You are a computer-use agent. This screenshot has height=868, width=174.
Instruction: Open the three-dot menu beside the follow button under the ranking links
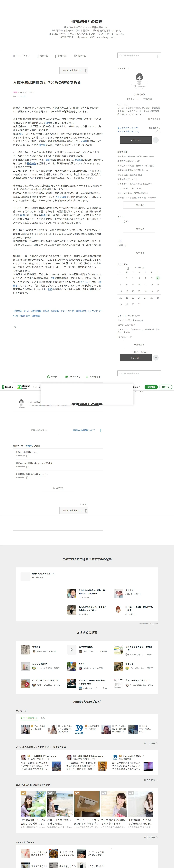pyautogui.click(x=155, y=140)
